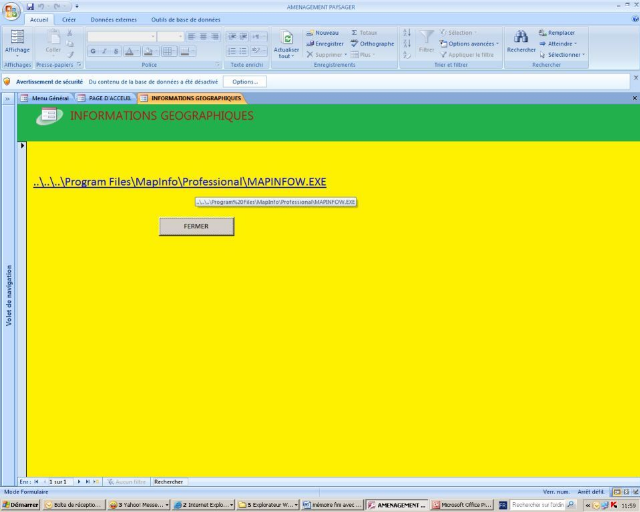The height and width of the screenshot is (512, 640).
Task: Click the Save icon in quick access toolbar
Action: pos(30,7)
